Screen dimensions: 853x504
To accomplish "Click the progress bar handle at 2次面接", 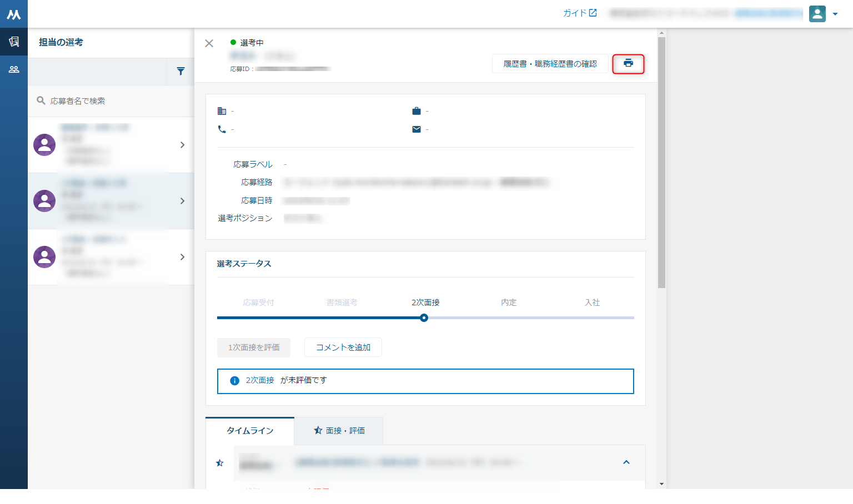I will [424, 318].
